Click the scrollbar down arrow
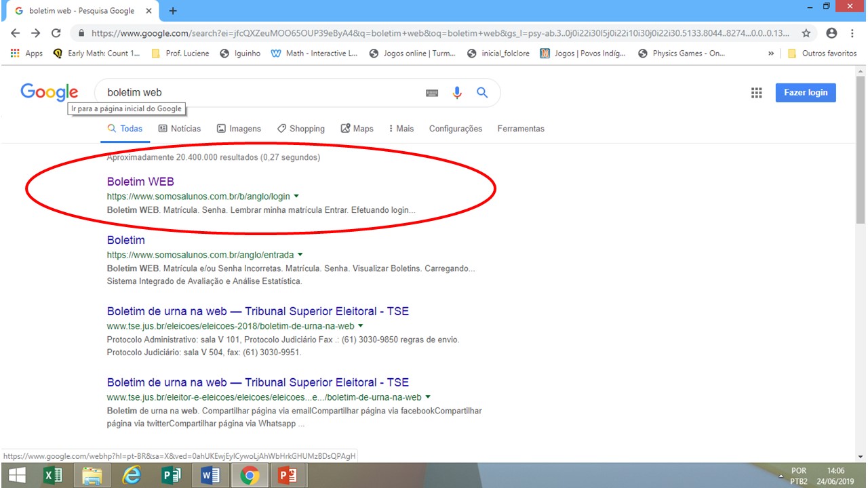 coord(861,457)
